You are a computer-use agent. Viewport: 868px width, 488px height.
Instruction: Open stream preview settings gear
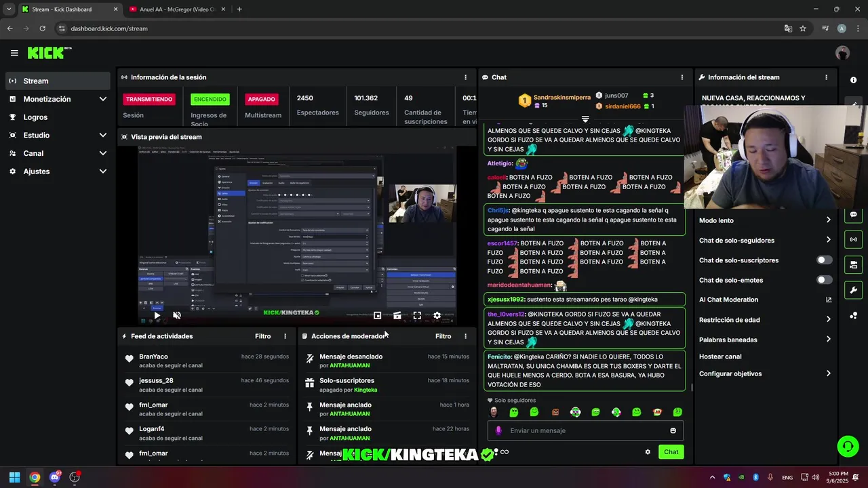[437, 315]
